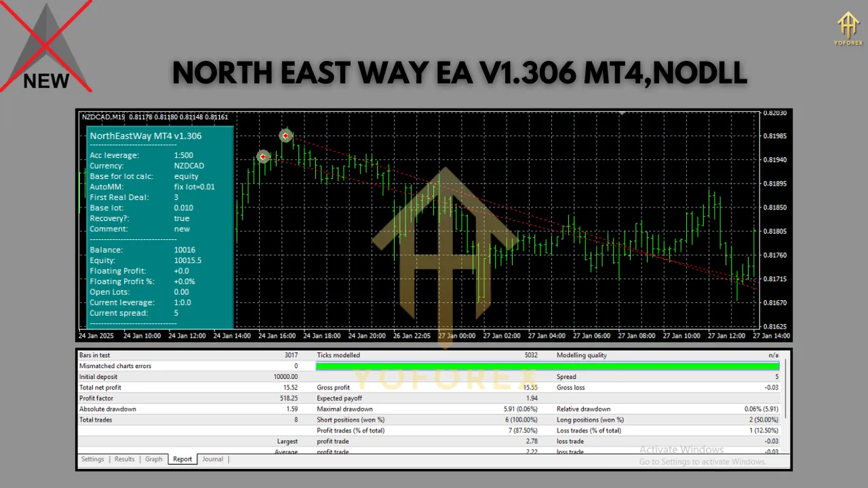
Task: Click the green modelling quality bar
Action: (x=548, y=366)
